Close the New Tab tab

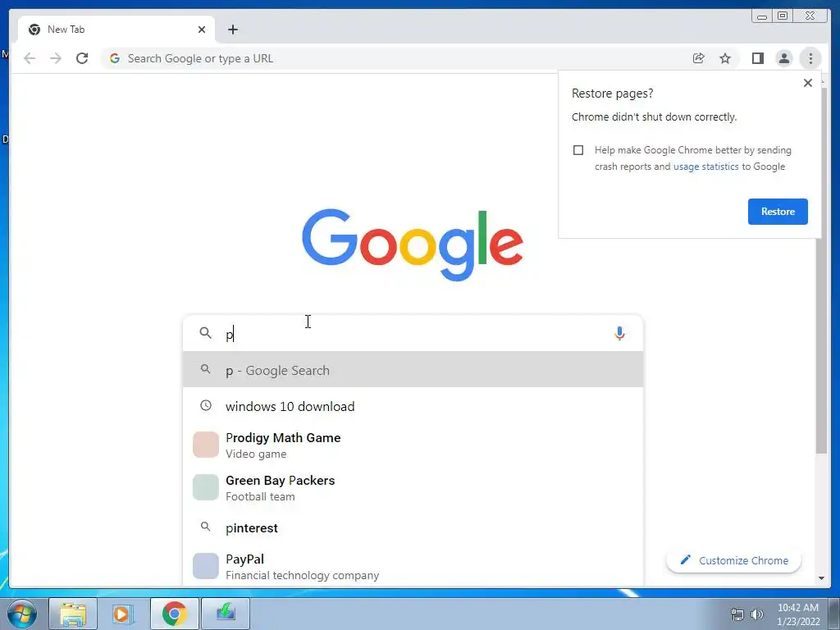pyautogui.click(x=202, y=30)
